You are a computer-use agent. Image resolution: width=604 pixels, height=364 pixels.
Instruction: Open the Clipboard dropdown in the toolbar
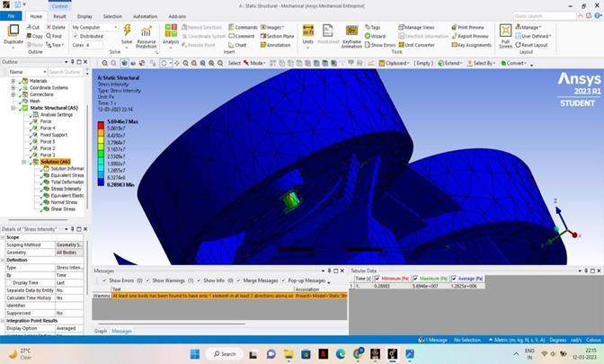click(x=394, y=63)
